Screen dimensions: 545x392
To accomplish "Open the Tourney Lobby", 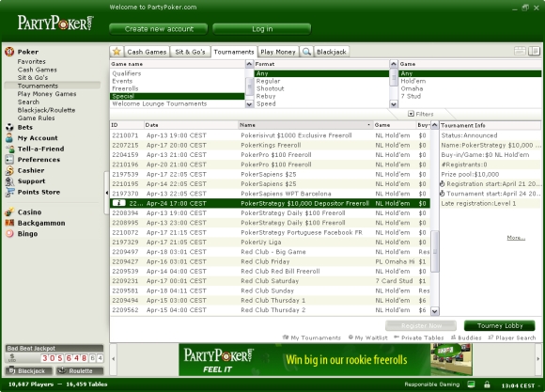I will [x=500, y=325].
